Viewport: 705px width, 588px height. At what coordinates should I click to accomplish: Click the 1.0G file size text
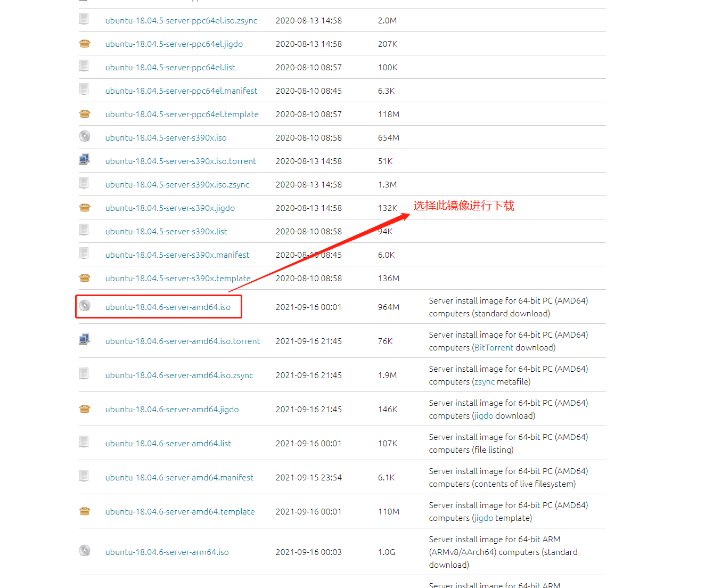[x=387, y=552]
